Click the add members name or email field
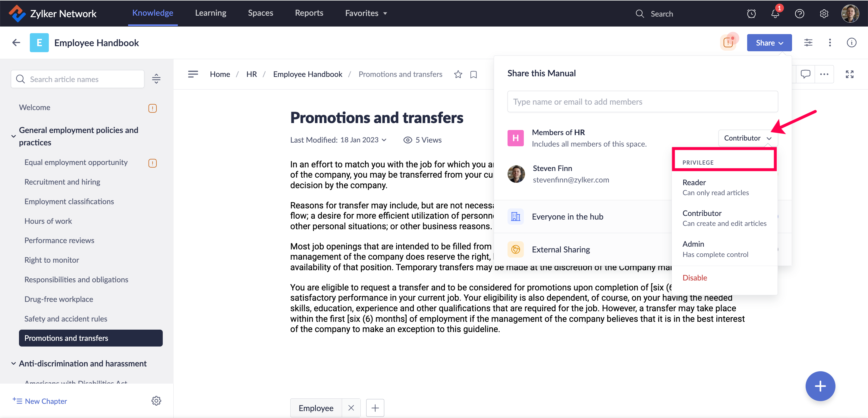868x418 pixels. [x=642, y=101]
